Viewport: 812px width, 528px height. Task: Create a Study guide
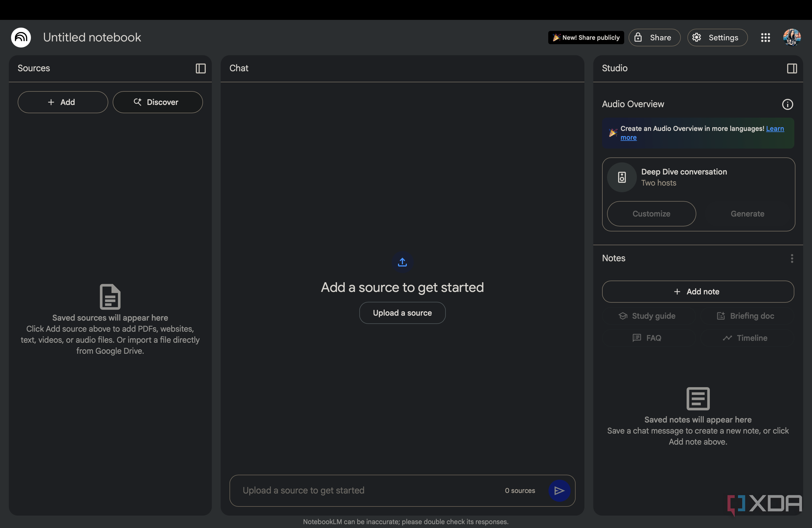pos(648,316)
